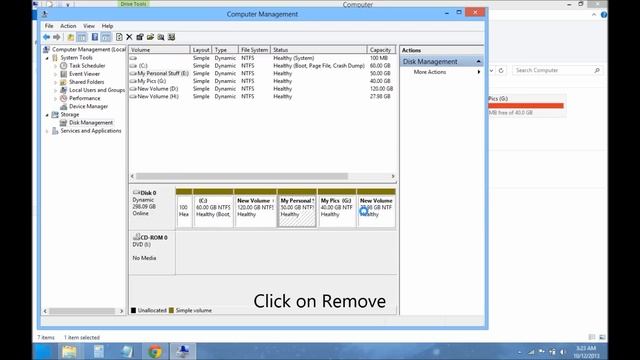Viewport: 640px width, 360px height.
Task: Open Google Chrome from the taskbar
Action: (155, 351)
